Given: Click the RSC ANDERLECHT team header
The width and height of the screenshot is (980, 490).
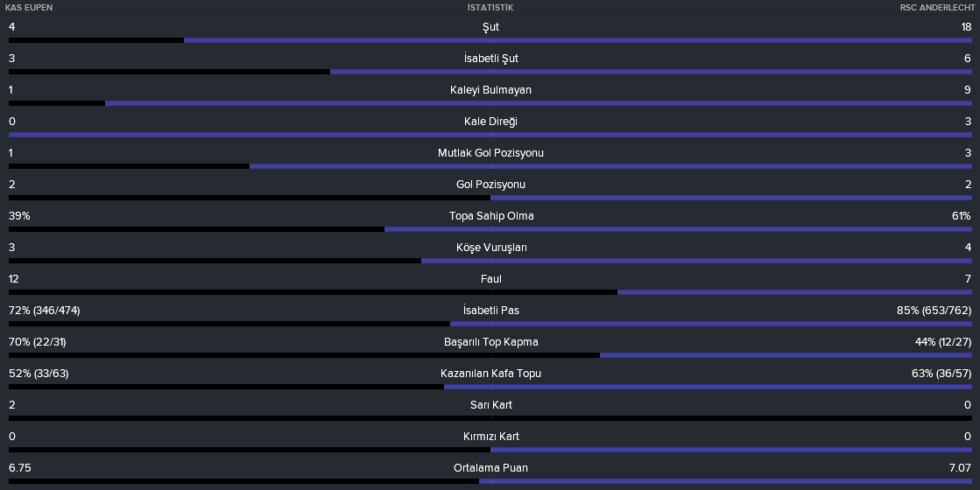Looking at the screenshot, I should pyautogui.click(x=937, y=8).
